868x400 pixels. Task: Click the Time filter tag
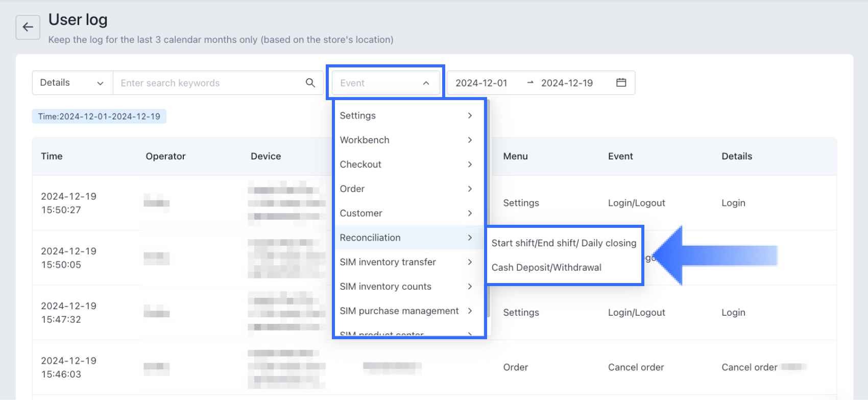click(x=99, y=116)
